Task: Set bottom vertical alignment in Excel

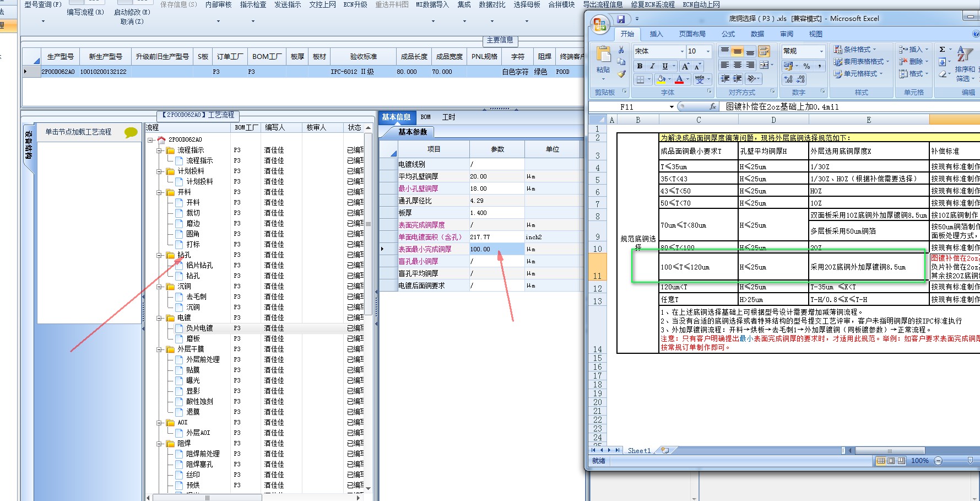Action: (750, 50)
